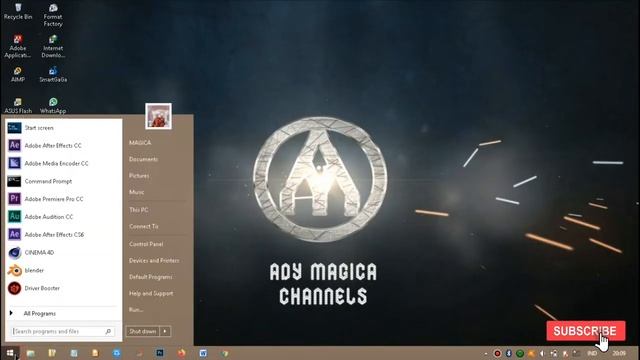Screen dimensions: 640x360
Task: Click the search magnifier icon
Action: [x=108, y=331]
